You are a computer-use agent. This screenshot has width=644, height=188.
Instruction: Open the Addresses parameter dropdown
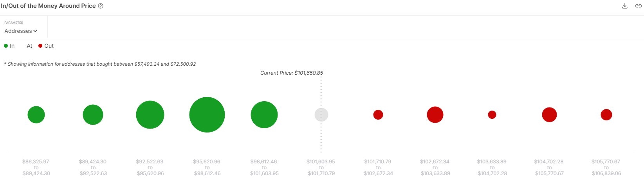pyautogui.click(x=21, y=31)
